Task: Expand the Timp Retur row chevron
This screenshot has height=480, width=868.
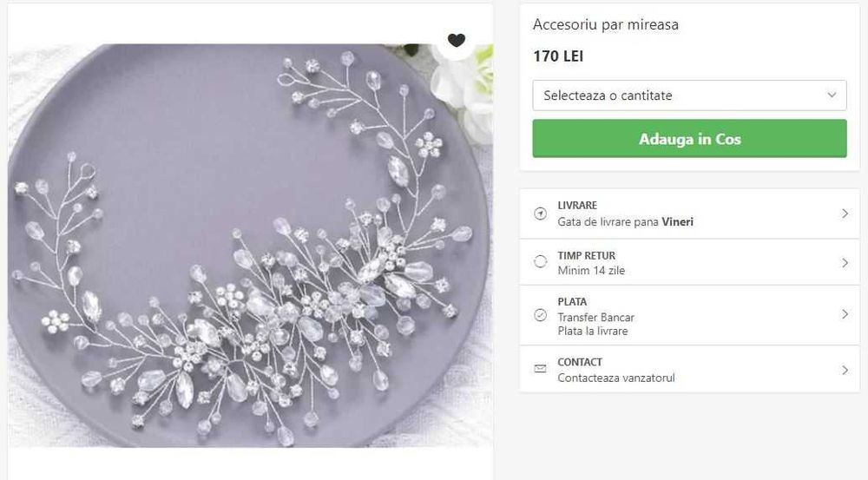Action: click(x=845, y=262)
